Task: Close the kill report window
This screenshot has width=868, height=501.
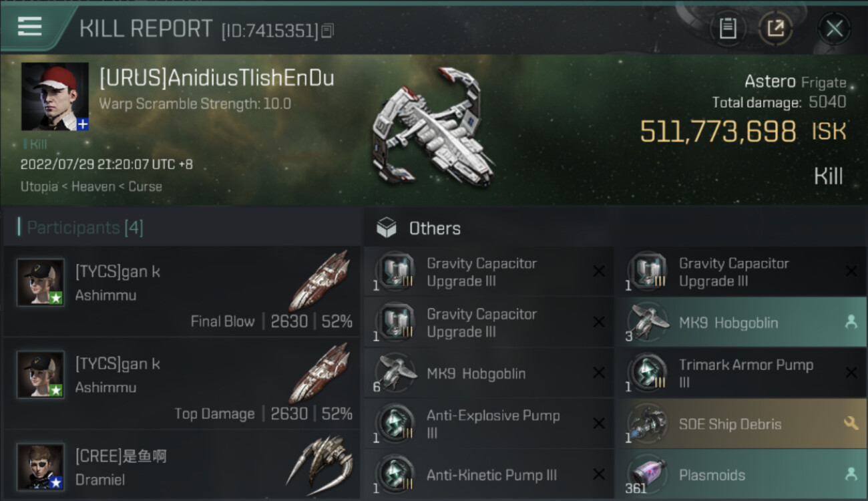Action: click(x=834, y=29)
